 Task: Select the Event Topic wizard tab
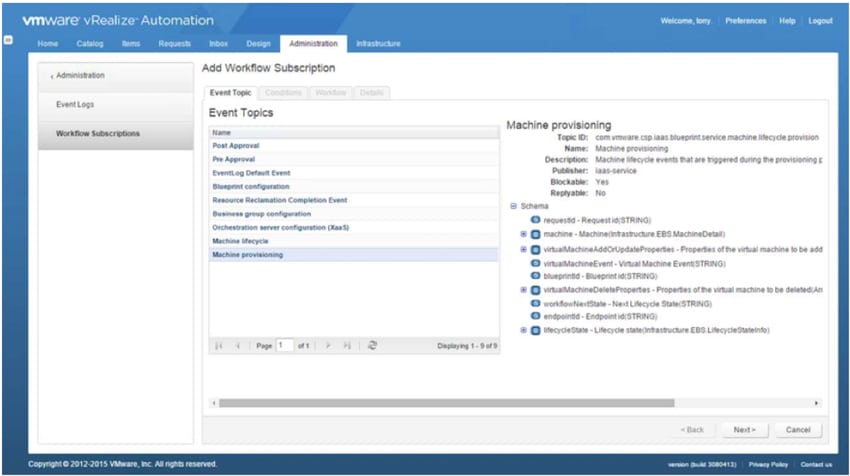pyautogui.click(x=230, y=93)
